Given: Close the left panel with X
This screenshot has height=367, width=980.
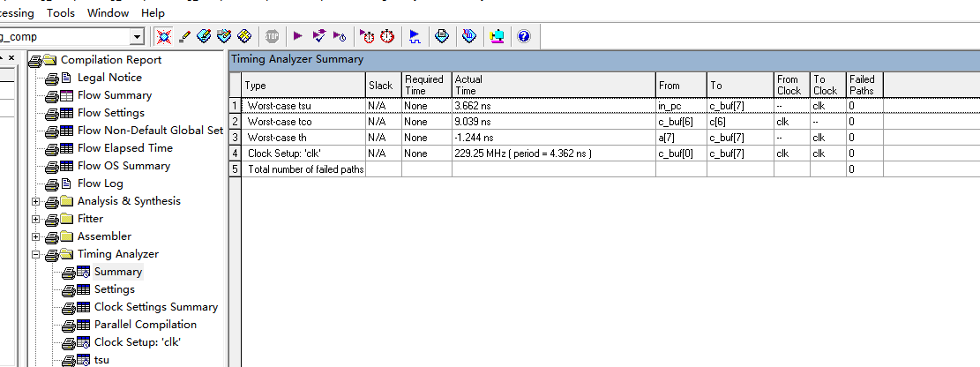Looking at the screenshot, I should pos(11,57).
